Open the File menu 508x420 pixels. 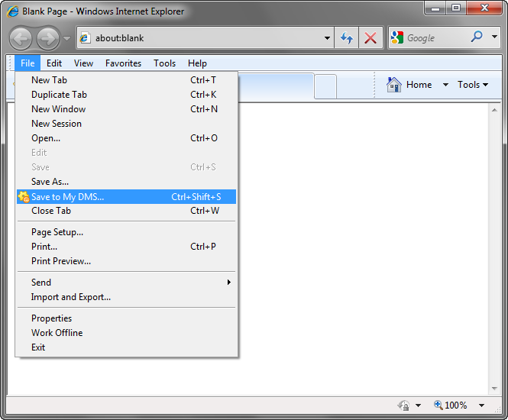[28, 63]
